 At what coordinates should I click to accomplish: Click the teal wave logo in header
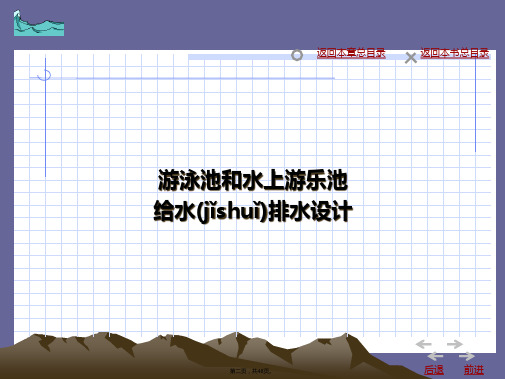click(x=39, y=23)
